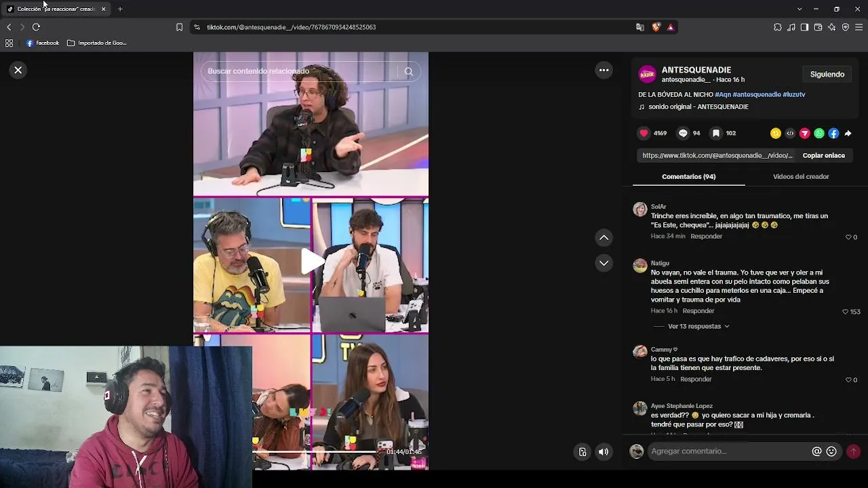Open the #luzutv hashtag
Image resolution: width=868 pixels, height=488 pixels.
(x=794, y=95)
